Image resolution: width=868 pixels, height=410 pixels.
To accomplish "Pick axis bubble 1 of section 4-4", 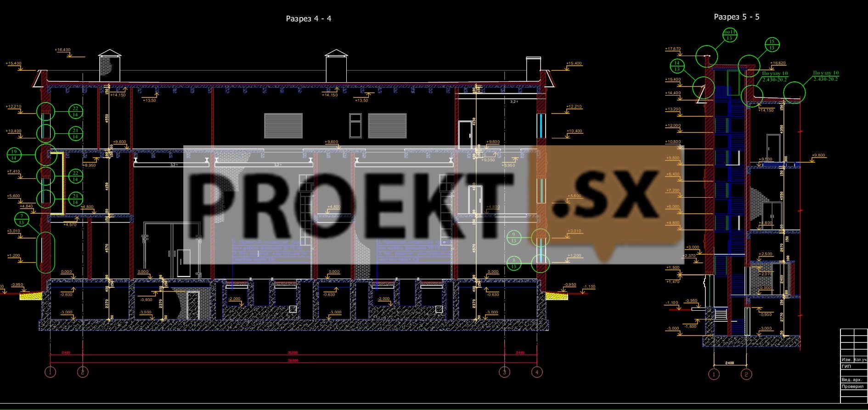I will [50, 371].
